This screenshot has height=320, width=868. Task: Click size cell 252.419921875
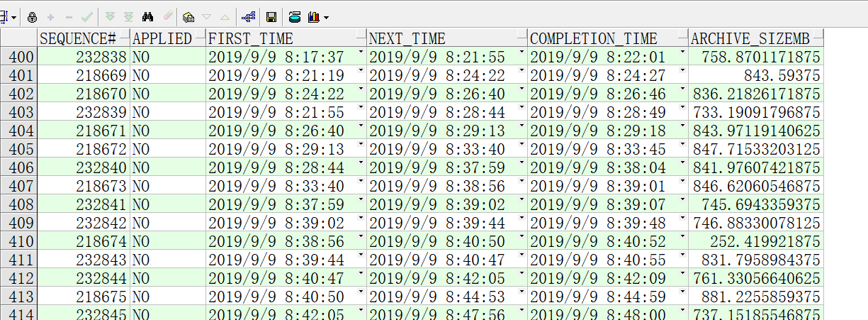755,241
